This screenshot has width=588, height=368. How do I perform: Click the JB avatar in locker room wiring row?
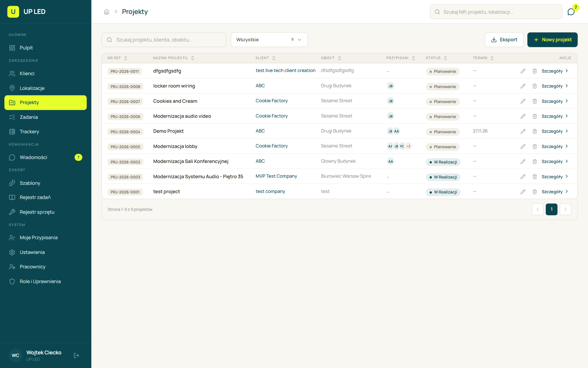click(391, 86)
